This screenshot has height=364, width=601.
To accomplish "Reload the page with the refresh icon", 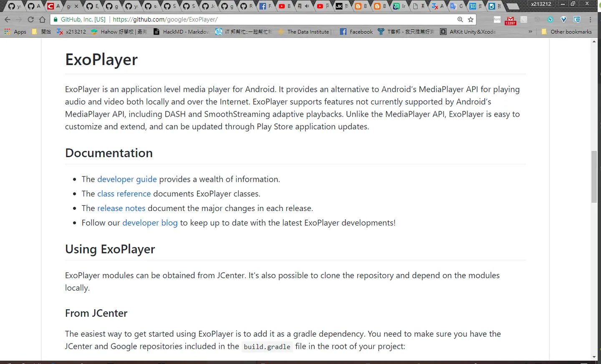I will click(30, 20).
